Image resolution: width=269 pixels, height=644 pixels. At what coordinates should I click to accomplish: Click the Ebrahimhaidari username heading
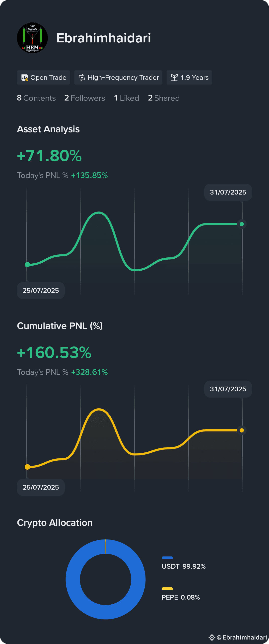104,38
